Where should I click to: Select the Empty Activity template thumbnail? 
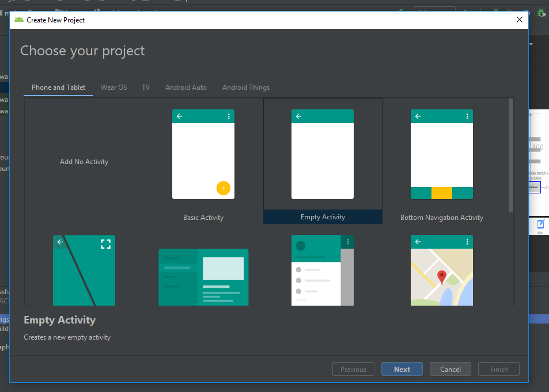click(x=323, y=154)
